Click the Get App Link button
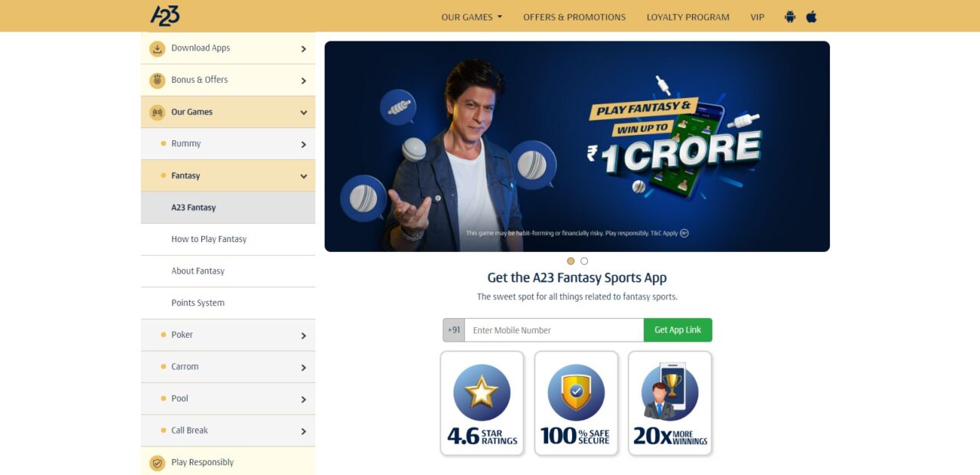Screen dimensions: 980x475 pos(678,330)
